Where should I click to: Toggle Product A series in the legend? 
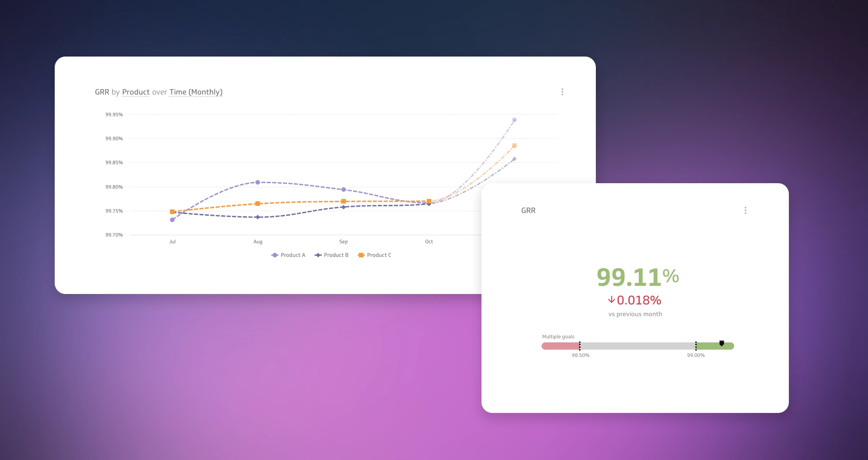[288, 255]
